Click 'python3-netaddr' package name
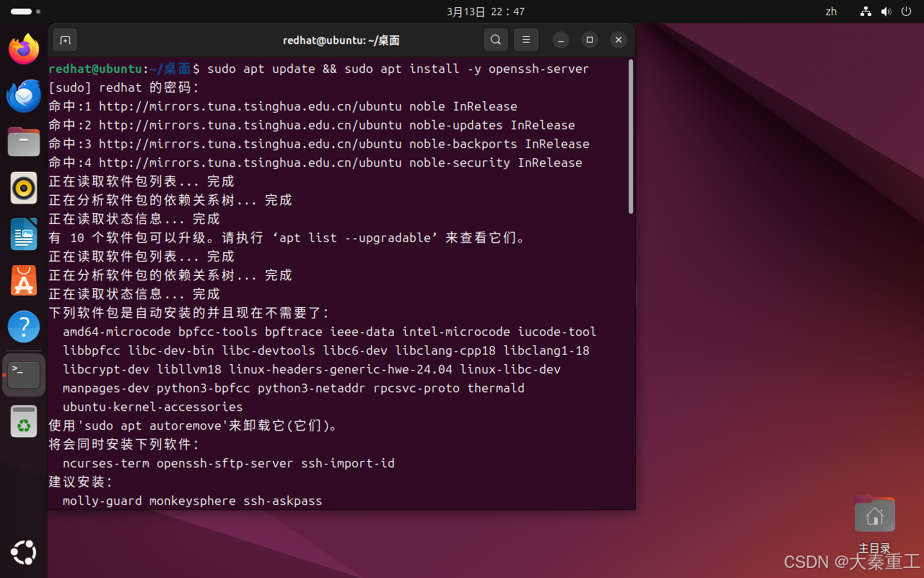This screenshot has width=924, height=578. tap(312, 388)
